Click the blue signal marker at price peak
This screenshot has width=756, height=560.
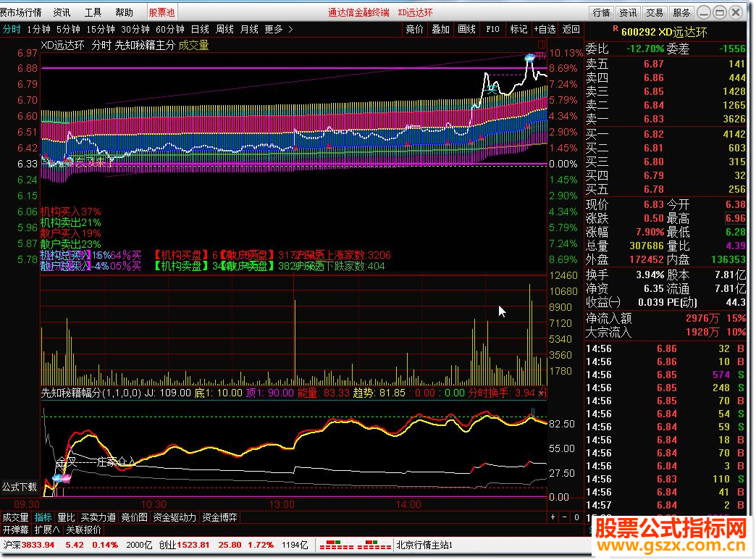click(530, 58)
